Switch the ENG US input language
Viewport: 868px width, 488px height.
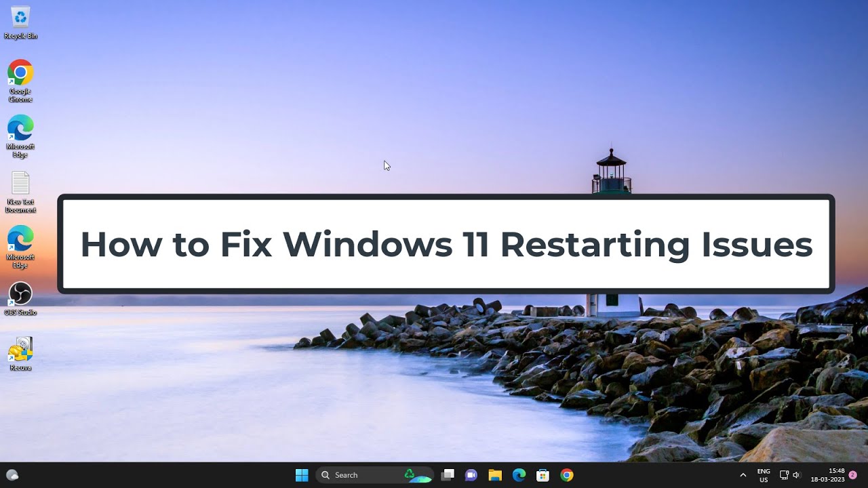[x=764, y=475]
